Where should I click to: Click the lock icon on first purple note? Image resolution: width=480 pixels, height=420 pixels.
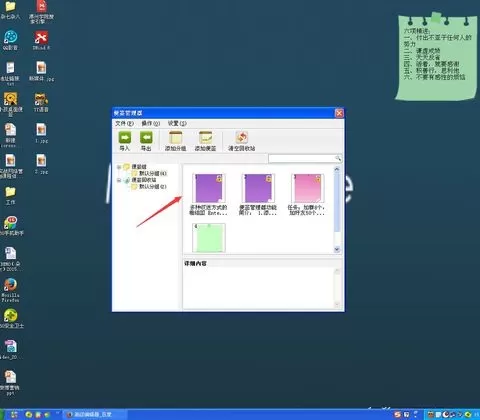point(219,179)
